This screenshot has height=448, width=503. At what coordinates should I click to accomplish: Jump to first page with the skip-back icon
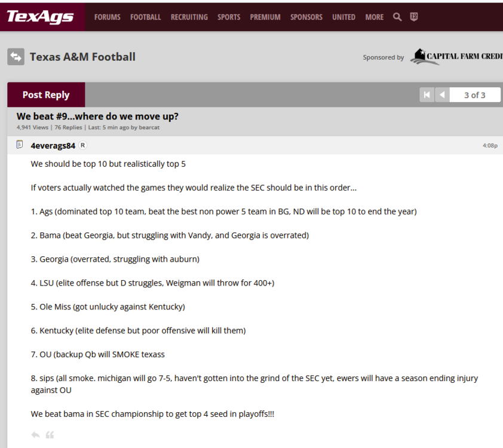(x=427, y=94)
